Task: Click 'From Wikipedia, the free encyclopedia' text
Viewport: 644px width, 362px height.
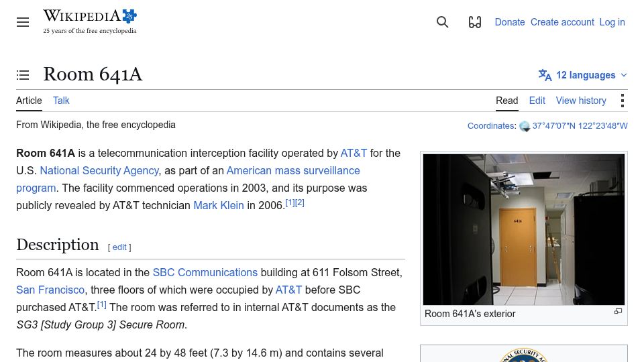Action: 96,125
